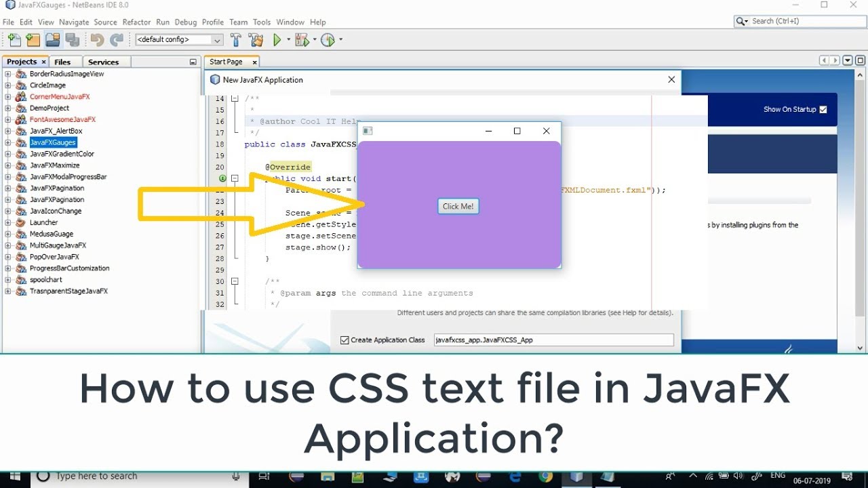The height and width of the screenshot is (488, 868).
Task: Open the Team menu
Action: point(239,22)
